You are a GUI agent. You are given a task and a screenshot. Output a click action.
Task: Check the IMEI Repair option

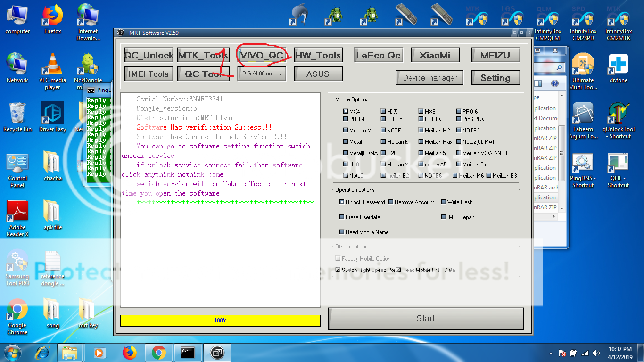443,217
